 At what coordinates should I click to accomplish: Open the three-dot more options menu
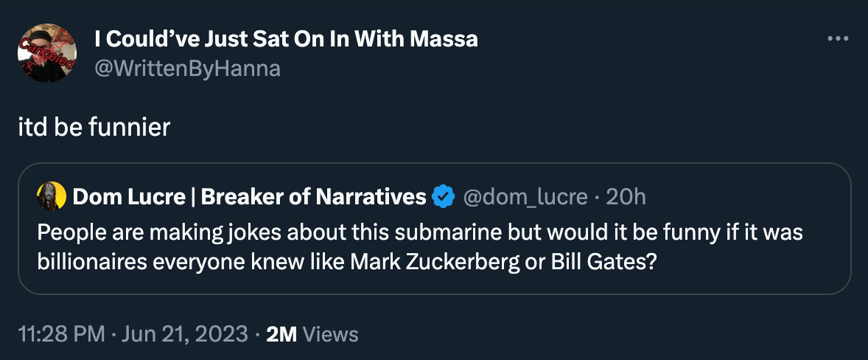point(838,39)
